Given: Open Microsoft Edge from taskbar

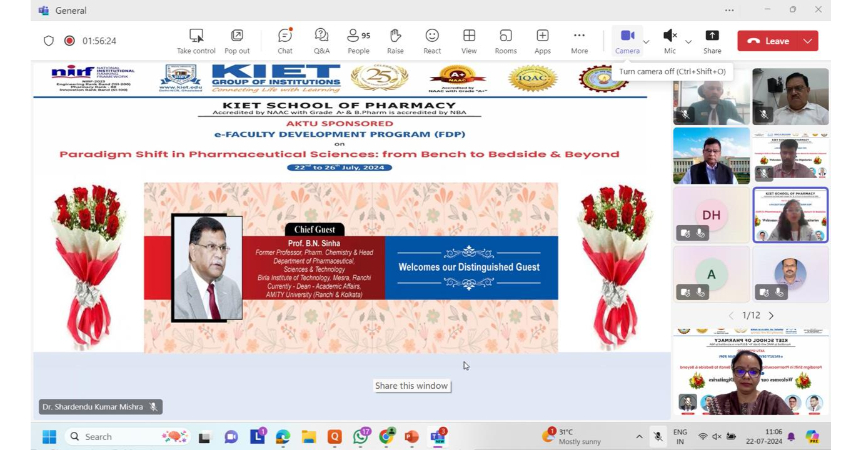Looking at the screenshot, I should [283, 437].
